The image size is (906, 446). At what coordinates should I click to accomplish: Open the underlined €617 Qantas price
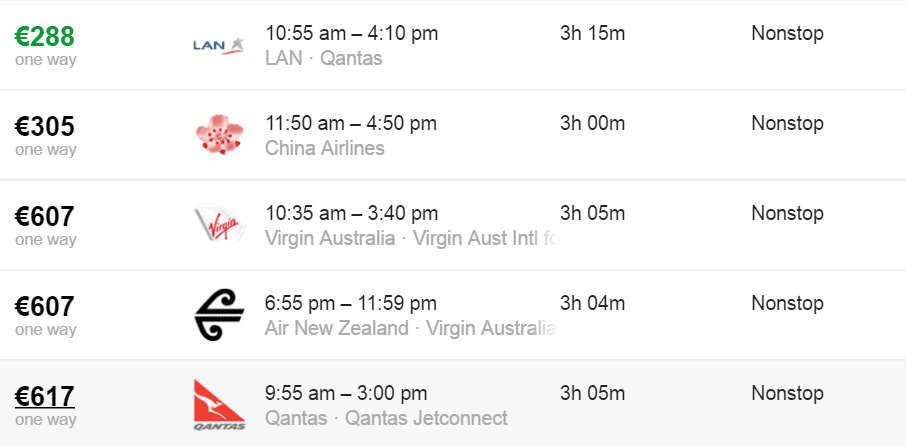45,397
